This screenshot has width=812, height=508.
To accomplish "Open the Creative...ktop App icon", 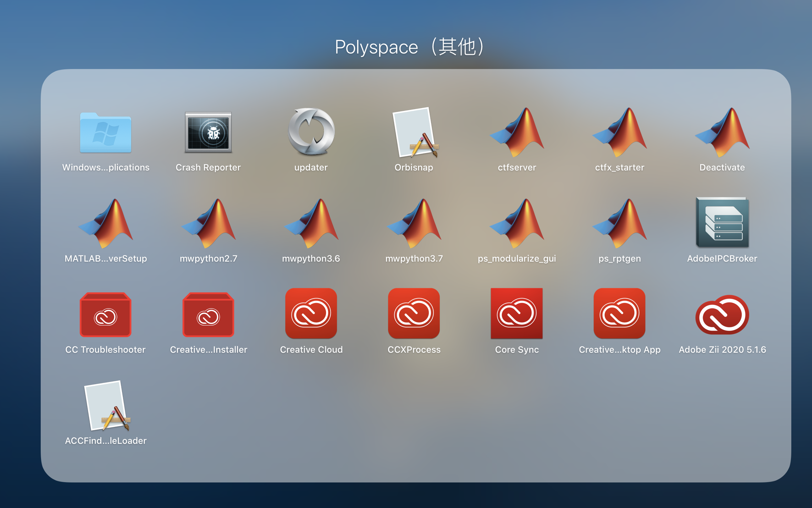I will pyautogui.click(x=620, y=313).
